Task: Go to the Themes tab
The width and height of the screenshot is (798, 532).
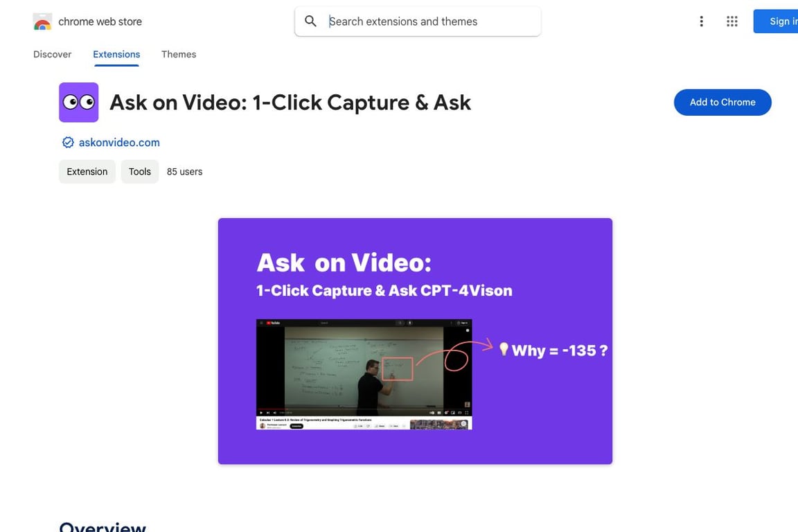Action: tap(179, 55)
